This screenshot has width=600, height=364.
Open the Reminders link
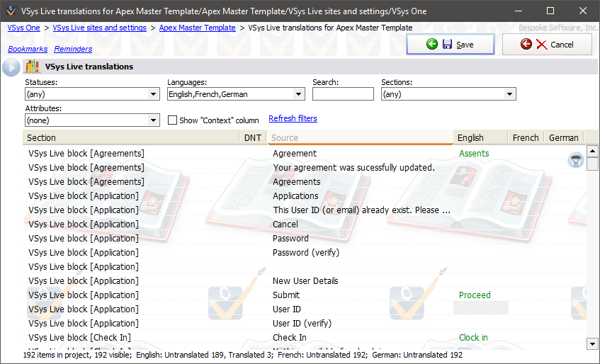click(73, 50)
